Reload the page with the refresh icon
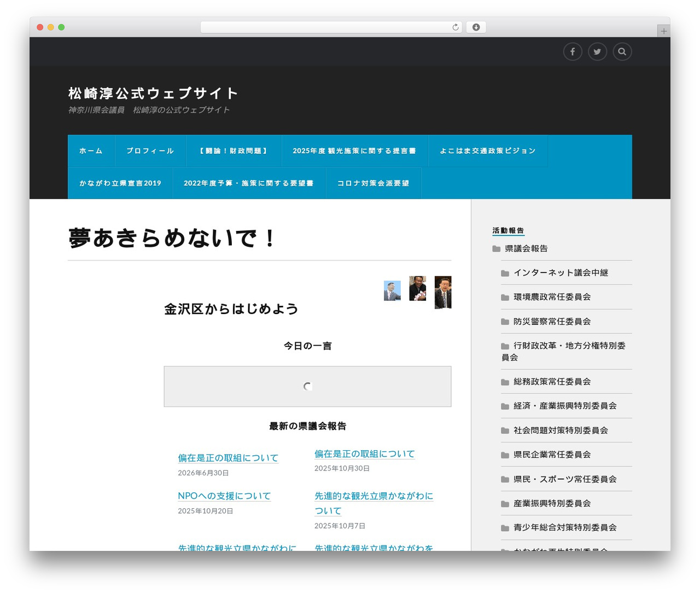This screenshot has width=700, height=593. click(x=456, y=27)
